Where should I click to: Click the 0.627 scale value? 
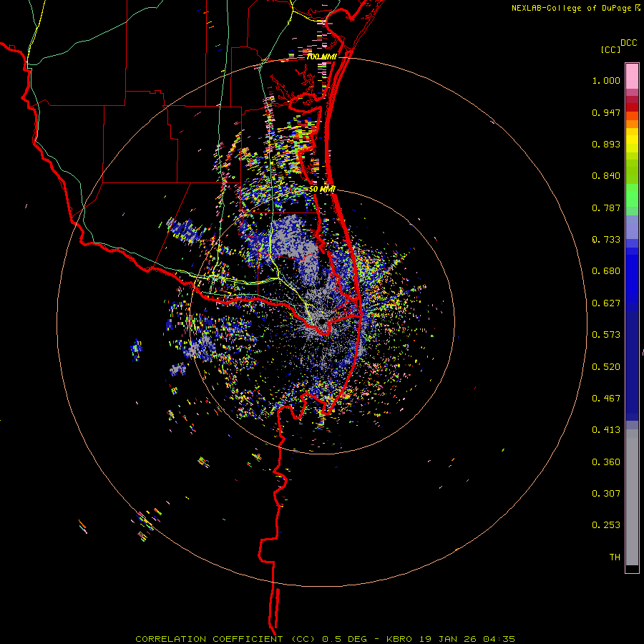click(x=606, y=303)
